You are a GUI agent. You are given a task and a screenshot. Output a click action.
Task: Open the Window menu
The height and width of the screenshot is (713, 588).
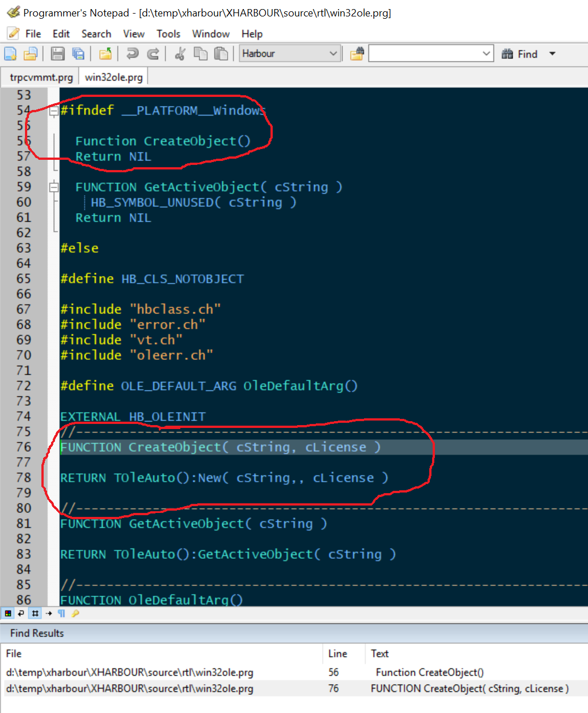[x=211, y=33]
